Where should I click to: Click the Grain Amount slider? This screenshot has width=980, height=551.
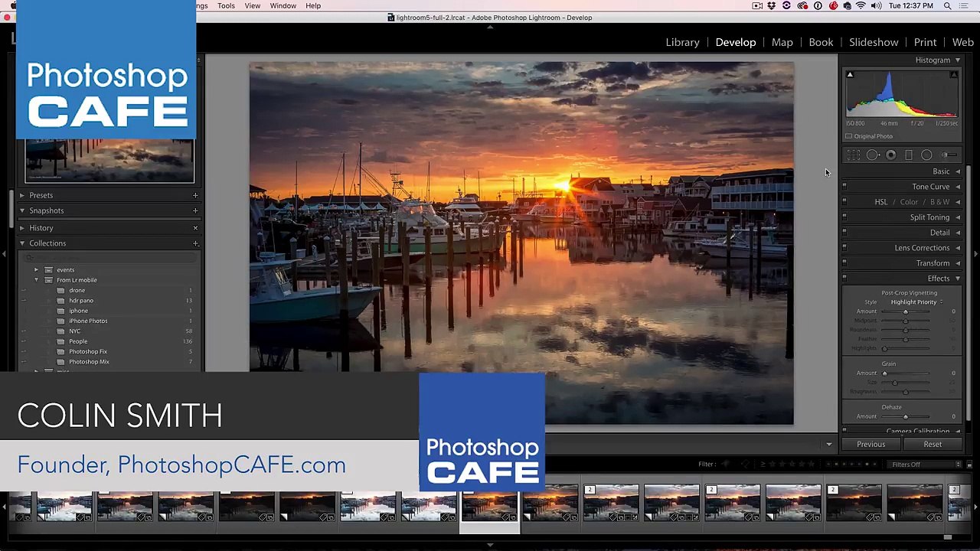pos(906,373)
